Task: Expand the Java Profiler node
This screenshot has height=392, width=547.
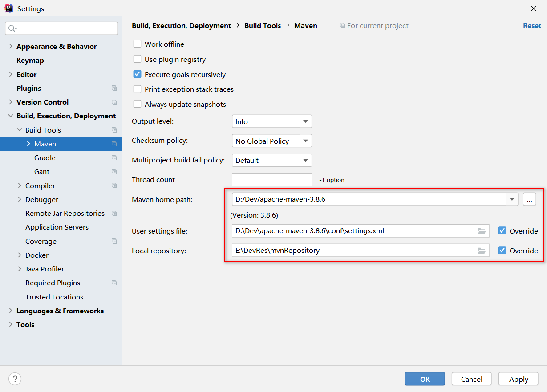Action: pos(20,269)
